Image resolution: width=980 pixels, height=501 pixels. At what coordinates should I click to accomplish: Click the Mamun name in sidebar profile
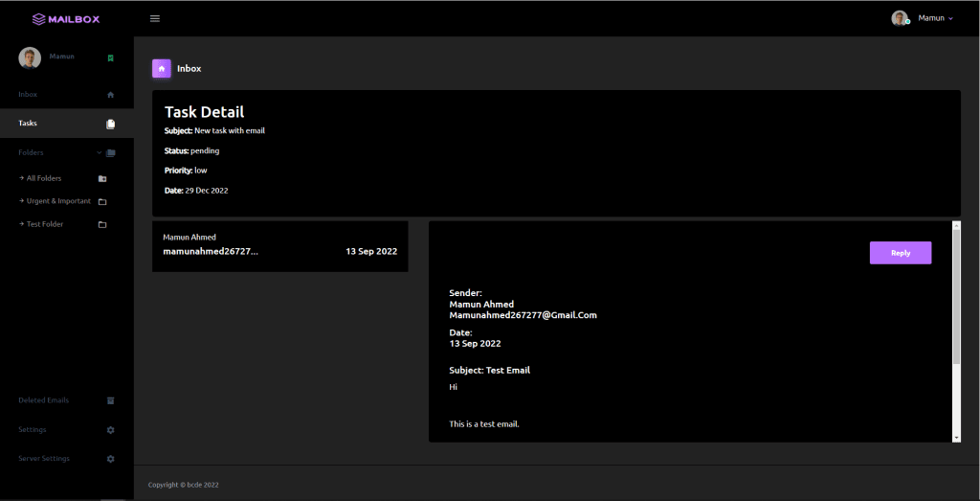pyautogui.click(x=62, y=57)
